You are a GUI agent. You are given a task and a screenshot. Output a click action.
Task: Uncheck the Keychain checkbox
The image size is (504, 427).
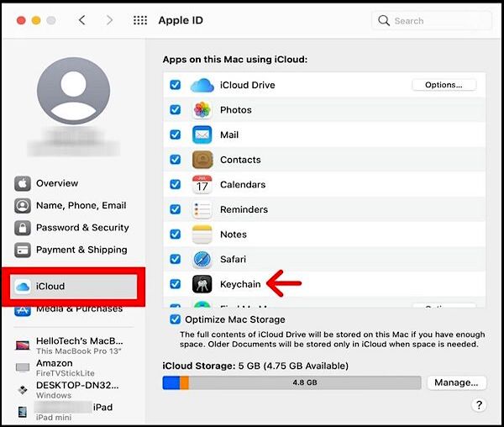[x=175, y=284]
